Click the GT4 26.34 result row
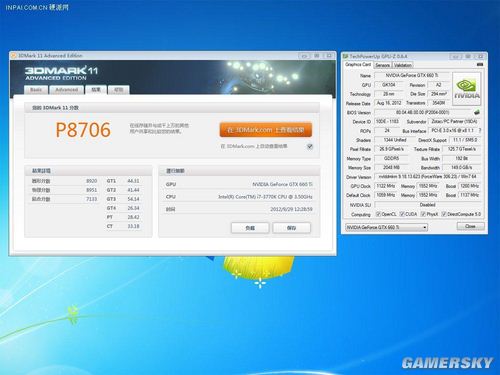Image resolution: width=500 pixels, height=375 pixels. [123, 208]
